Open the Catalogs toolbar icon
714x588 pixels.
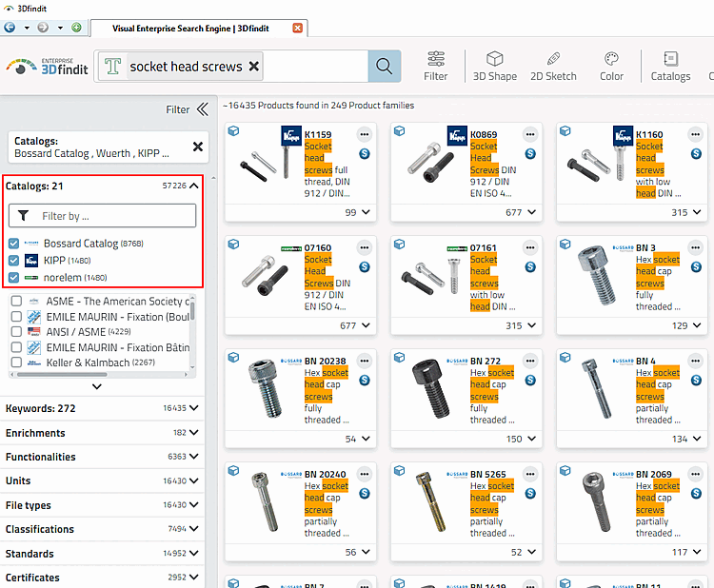670,67
